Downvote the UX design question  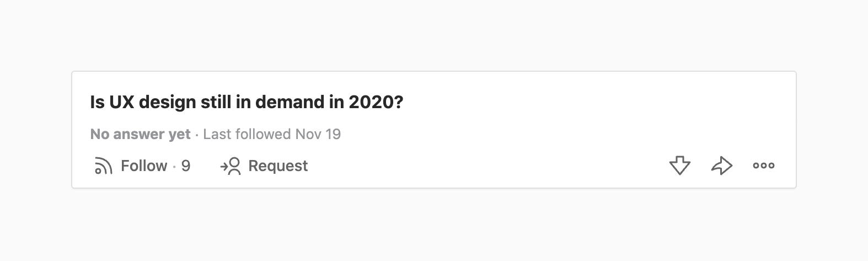click(x=679, y=166)
